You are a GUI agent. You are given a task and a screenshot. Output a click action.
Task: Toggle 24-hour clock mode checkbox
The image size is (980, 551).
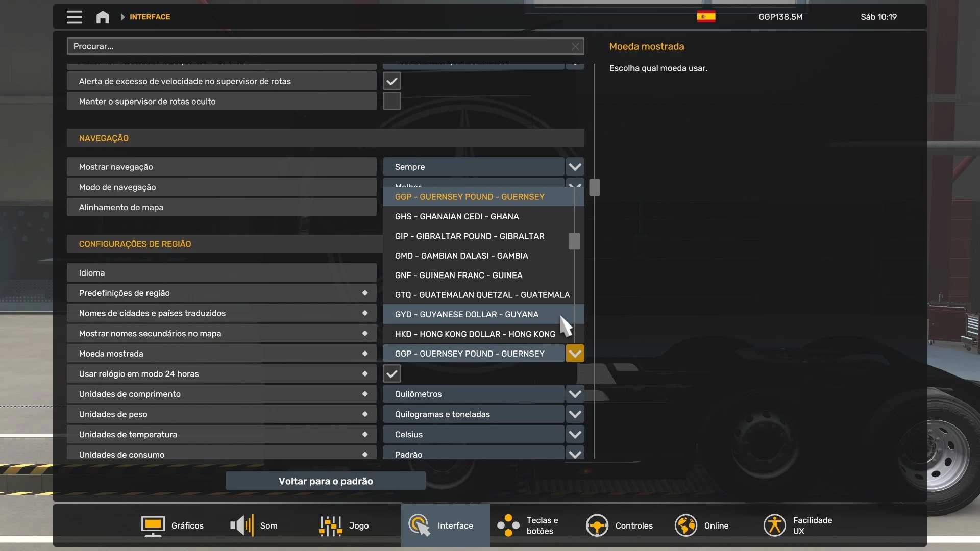pos(391,374)
